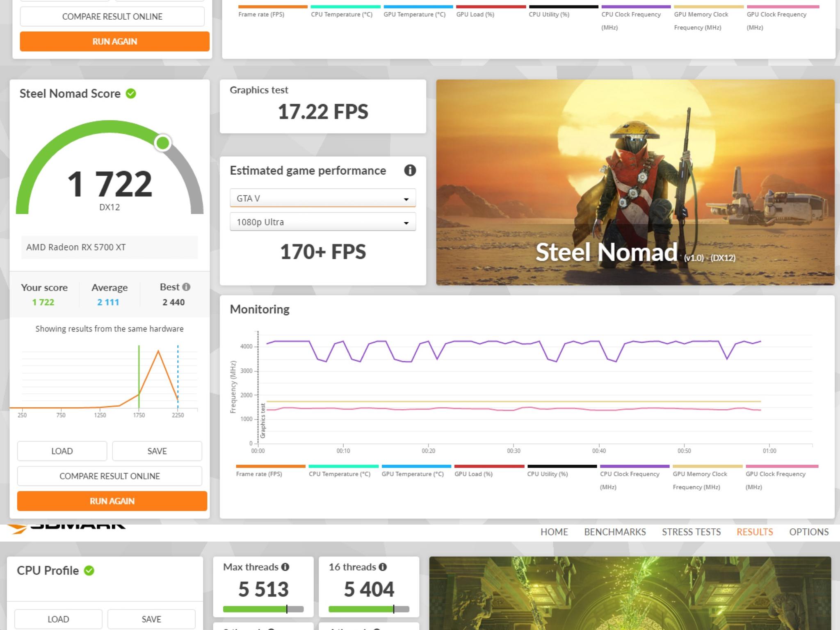Click SAVE in the Steel Nomad panel

[x=157, y=451]
